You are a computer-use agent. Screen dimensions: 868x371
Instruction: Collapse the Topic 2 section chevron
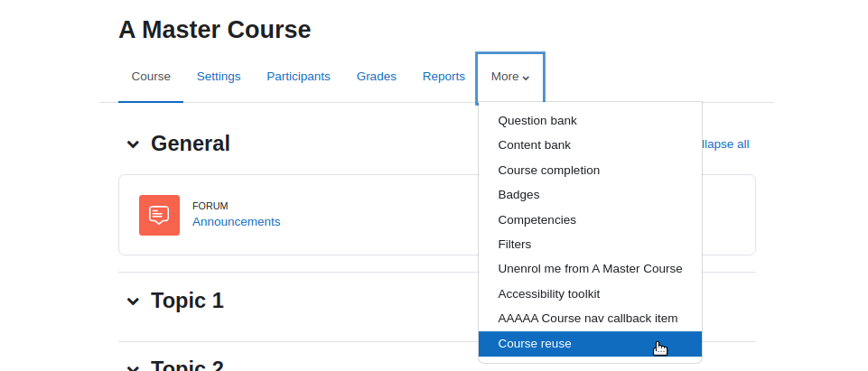click(133, 367)
